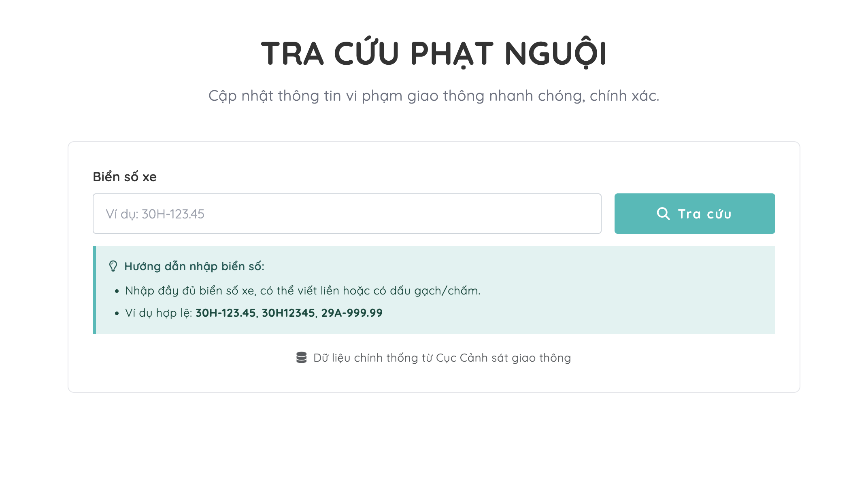Click the license plate number input field

347,214
